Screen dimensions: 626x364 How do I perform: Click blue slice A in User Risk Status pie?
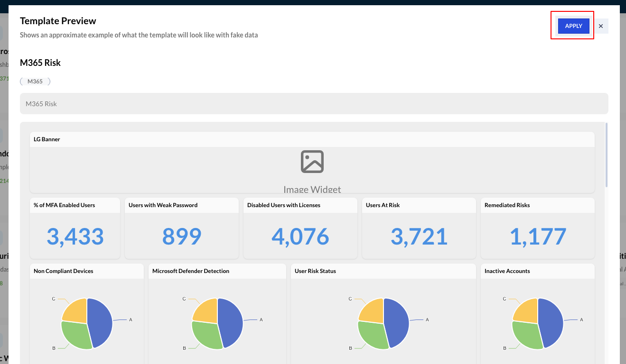point(397,322)
